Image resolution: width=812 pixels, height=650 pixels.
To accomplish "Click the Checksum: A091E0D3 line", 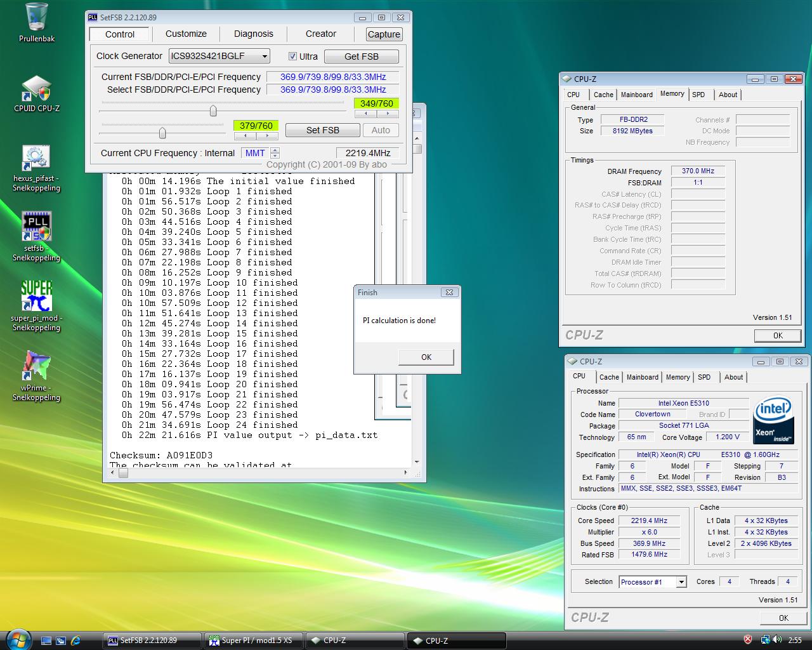I will coord(161,455).
